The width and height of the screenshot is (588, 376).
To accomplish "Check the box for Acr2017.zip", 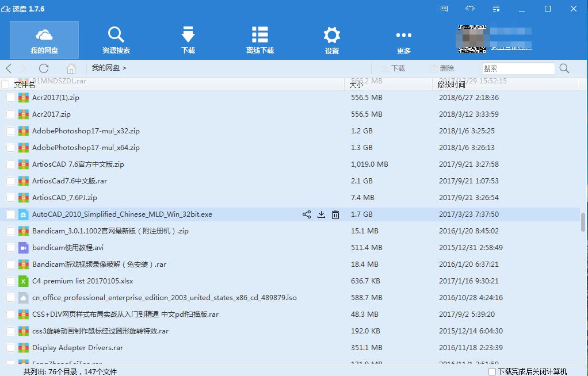I will [10, 114].
